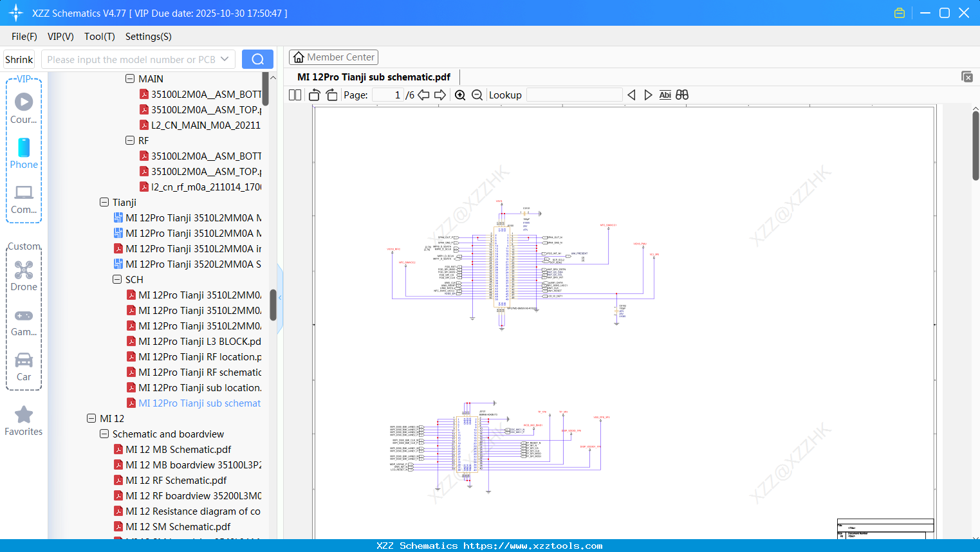Click the Abi text selection icon
Viewport: 980px width, 552px height.
pyautogui.click(x=665, y=95)
